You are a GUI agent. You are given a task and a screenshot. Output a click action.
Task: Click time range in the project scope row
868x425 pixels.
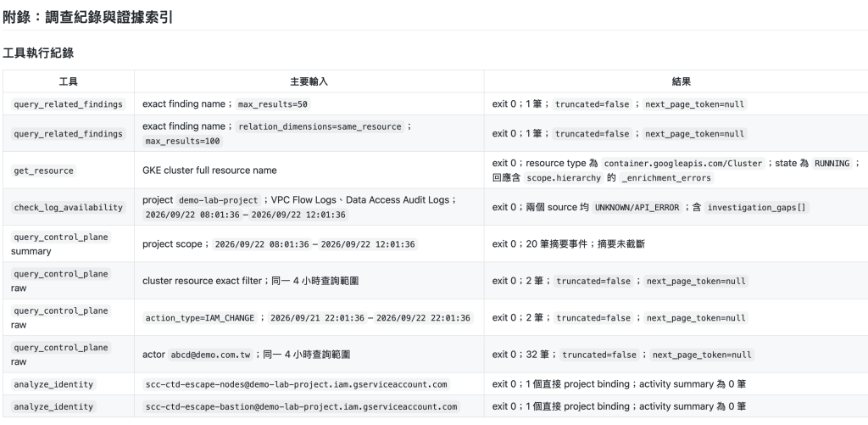coord(314,243)
